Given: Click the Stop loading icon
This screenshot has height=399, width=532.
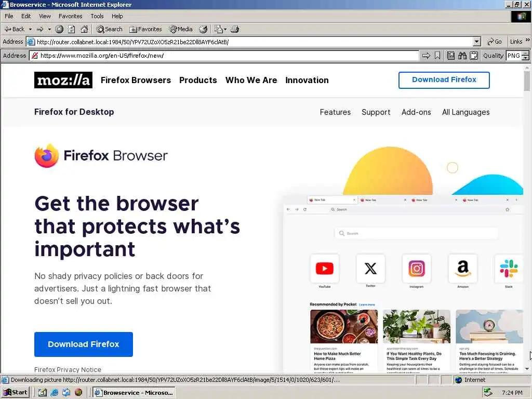Looking at the screenshot, I should tap(59, 29).
